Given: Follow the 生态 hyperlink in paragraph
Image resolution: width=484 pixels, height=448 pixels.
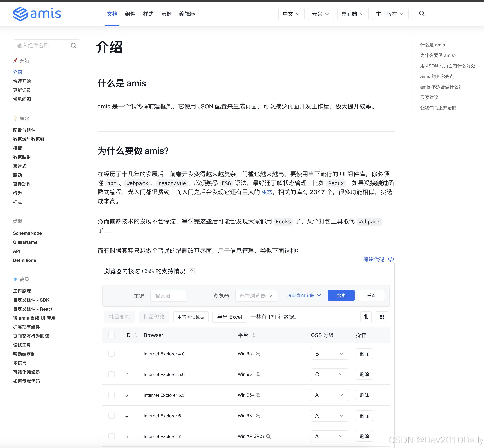Looking at the screenshot, I should (x=266, y=192).
